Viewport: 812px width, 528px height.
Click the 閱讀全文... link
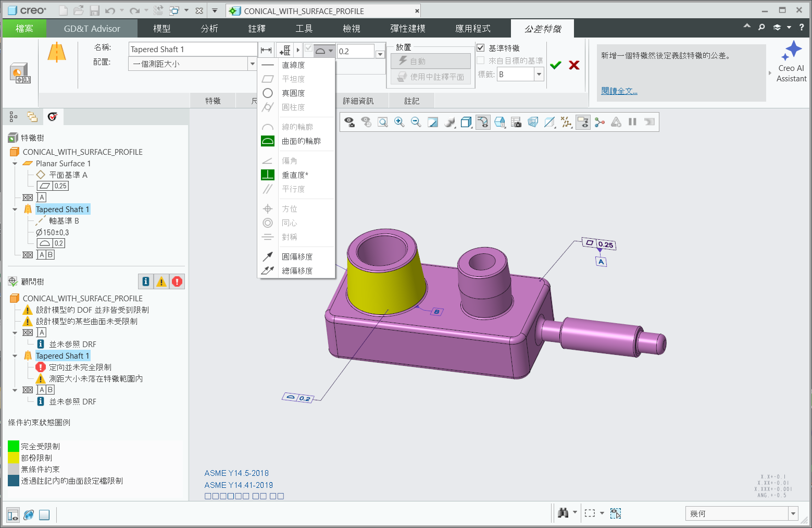click(619, 91)
